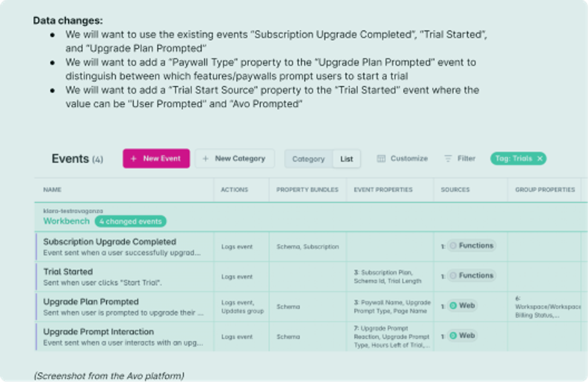The height and width of the screenshot is (382, 588).
Task: Switch view mode to Category
Action: pyautogui.click(x=309, y=158)
